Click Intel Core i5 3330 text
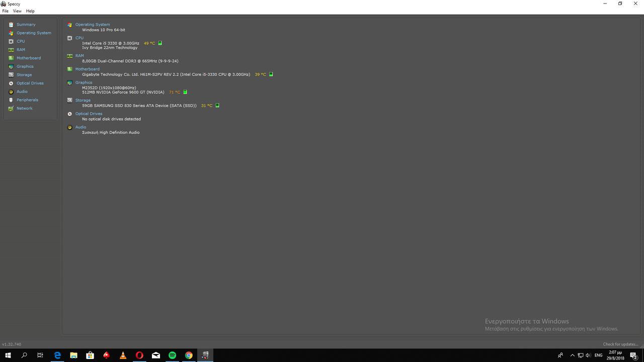 [111, 43]
